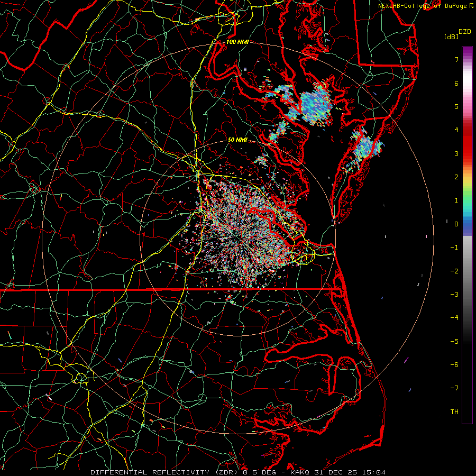The image size is (476, 476).
Task: Click the -7 dB scale label
Action: [x=454, y=388]
